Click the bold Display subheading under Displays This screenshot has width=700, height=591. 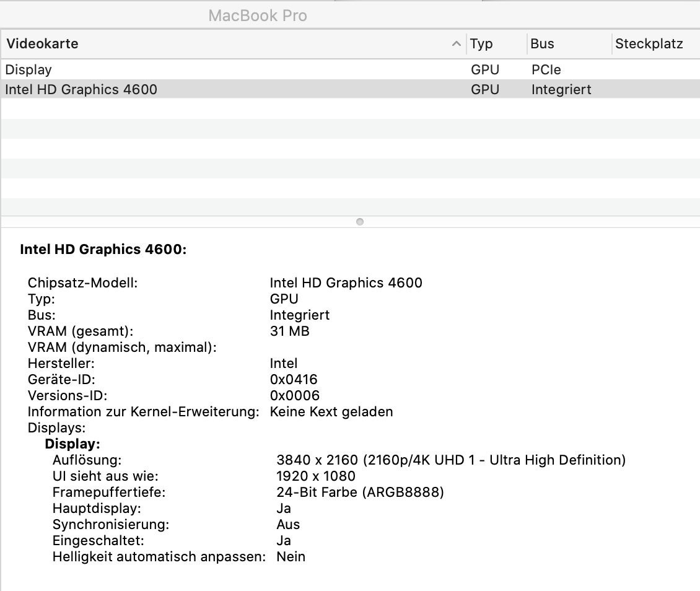coord(72,444)
